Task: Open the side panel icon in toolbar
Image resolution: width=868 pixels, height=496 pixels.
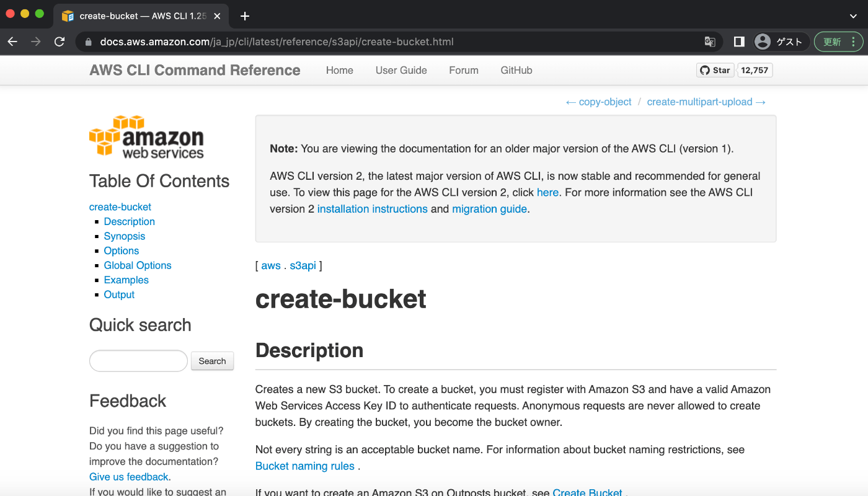Action: (738, 42)
